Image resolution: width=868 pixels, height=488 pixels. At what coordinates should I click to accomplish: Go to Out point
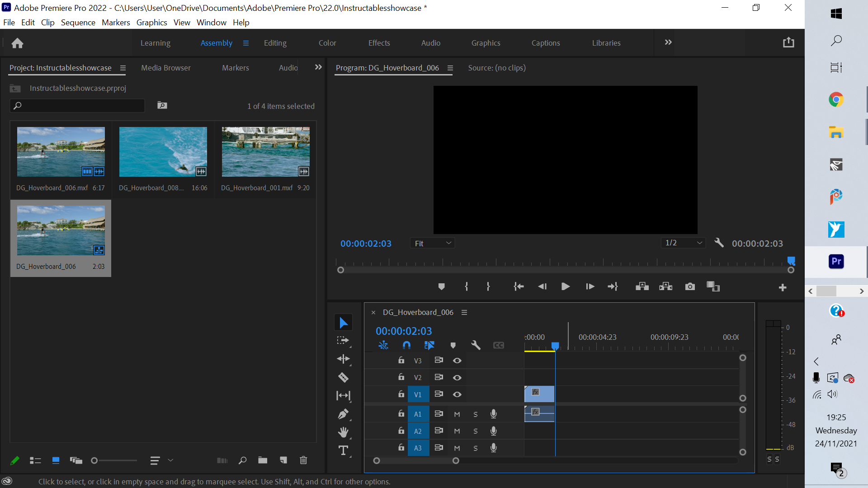click(613, 286)
